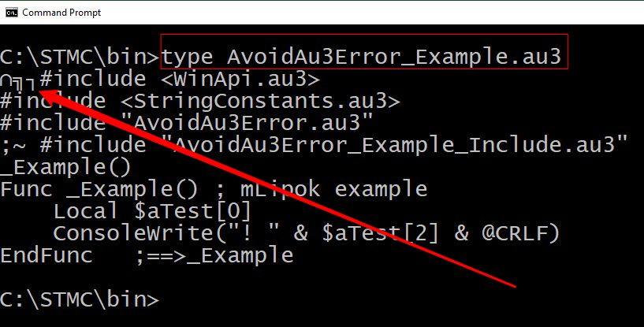Image resolution: width=644 pixels, height=327 pixels.
Task: Click the garbled BOM characters before #include
Action: (x=18, y=81)
